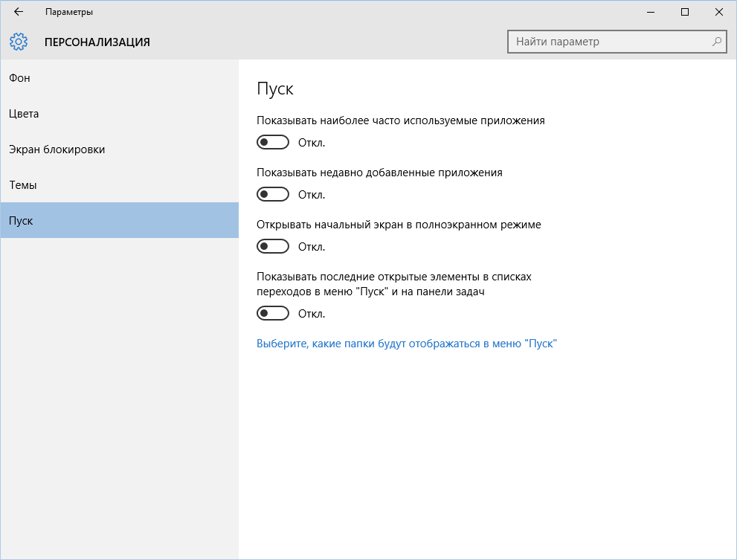Image resolution: width=737 pixels, height=560 pixels.
Task: Turn on recently added apps toggle
Action: pyautogui.click(x=272, y=194)
